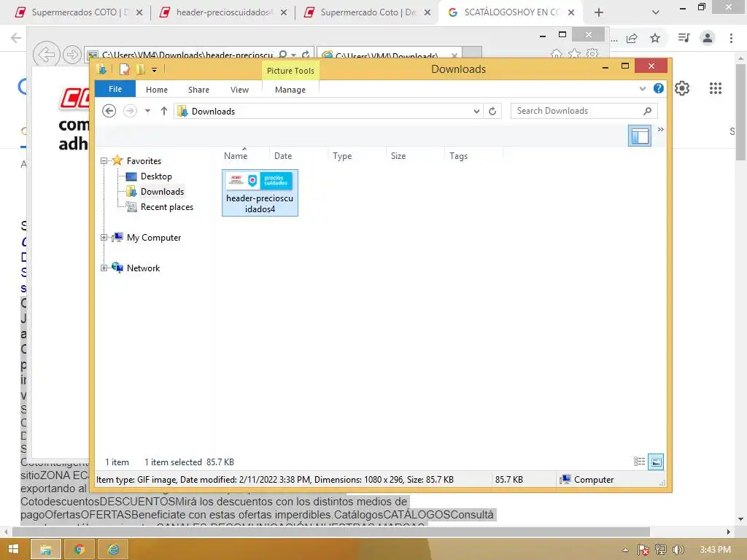Viewport: 747px width, 560px height.
Task: Expand Network tree node
Action: 104,268
